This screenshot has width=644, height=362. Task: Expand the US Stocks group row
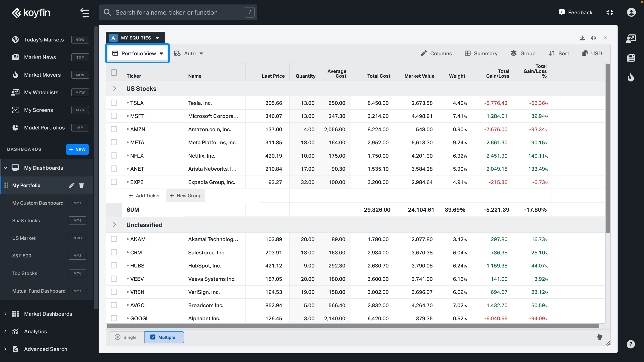click(114, 88)
